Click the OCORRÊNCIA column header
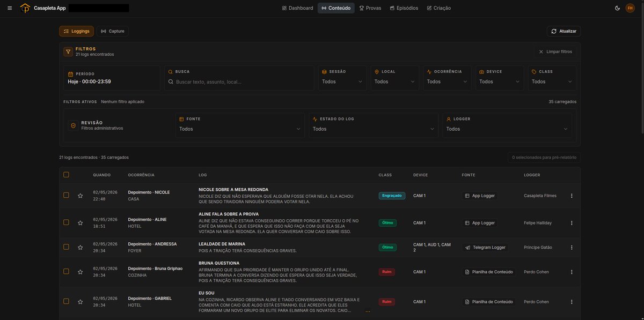Viewport: 644px width, 320px height. tap(141, 175)
